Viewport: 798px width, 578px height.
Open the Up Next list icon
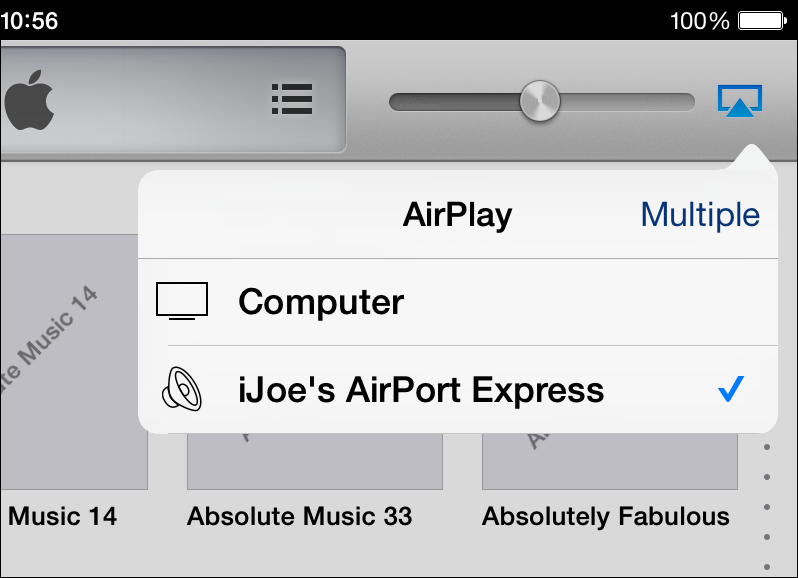(292, 99)
